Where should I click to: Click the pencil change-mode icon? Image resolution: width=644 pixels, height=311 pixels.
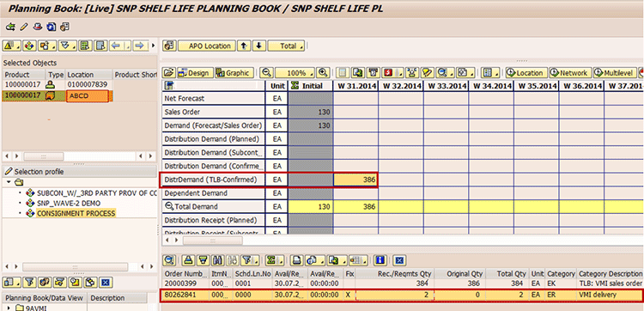tap(23, 27)
